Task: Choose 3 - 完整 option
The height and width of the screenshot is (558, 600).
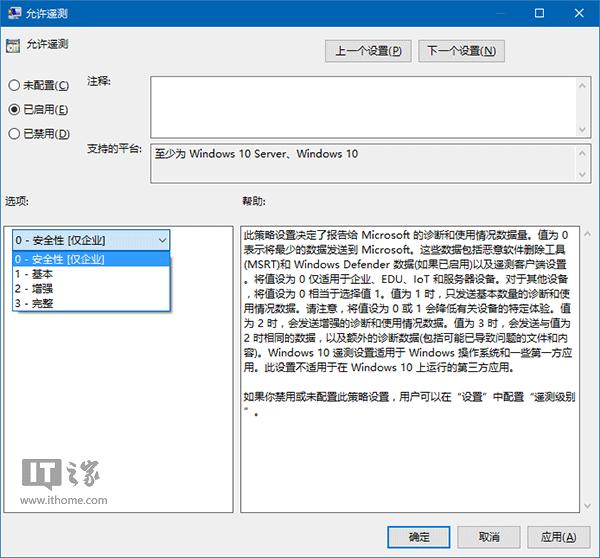Action: (x=91, y=303)
